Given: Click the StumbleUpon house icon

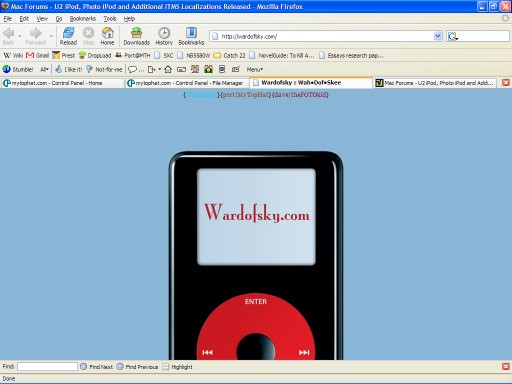Looking at the screenshot, I should click(168, 69).
